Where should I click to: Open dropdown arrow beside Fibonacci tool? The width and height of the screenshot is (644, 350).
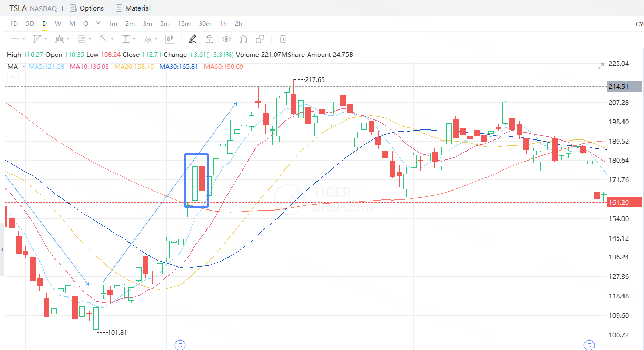[x=90, y=39]
